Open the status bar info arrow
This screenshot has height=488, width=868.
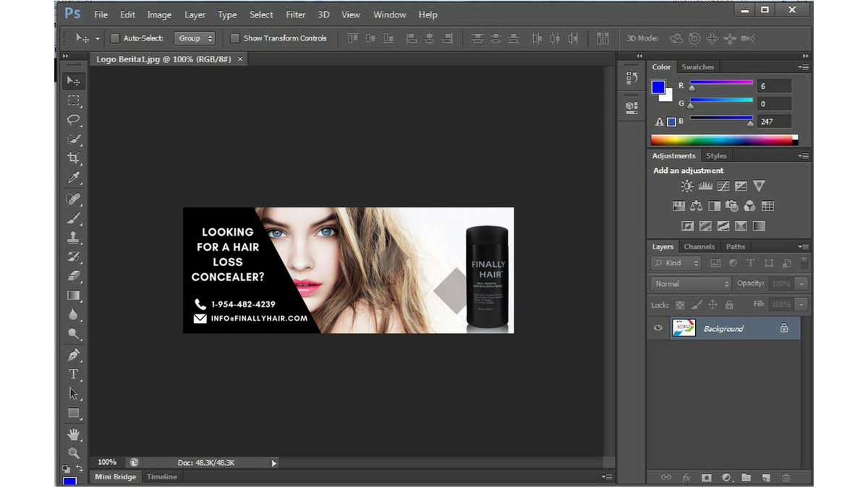273,463
